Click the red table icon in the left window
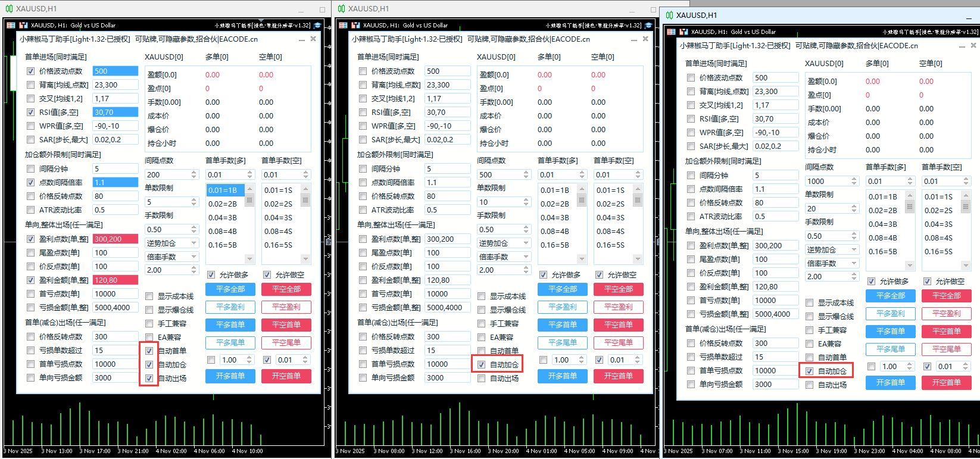 pos(11,26)
